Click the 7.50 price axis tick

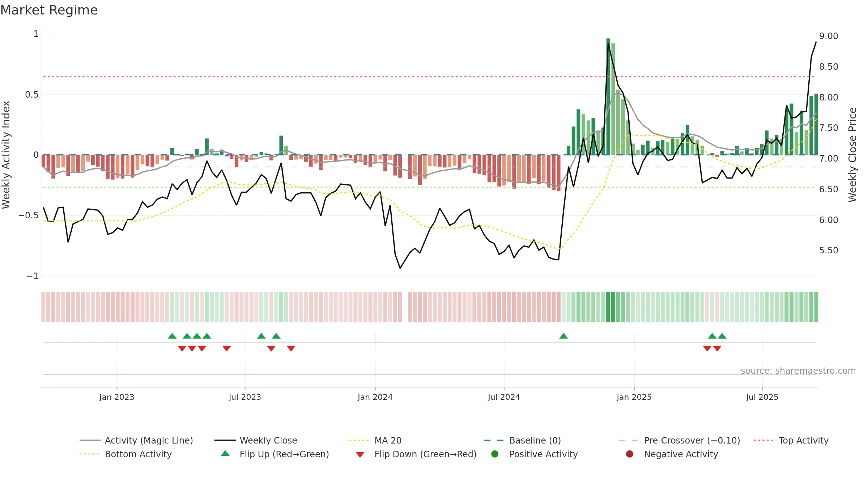tap(829, 128)
